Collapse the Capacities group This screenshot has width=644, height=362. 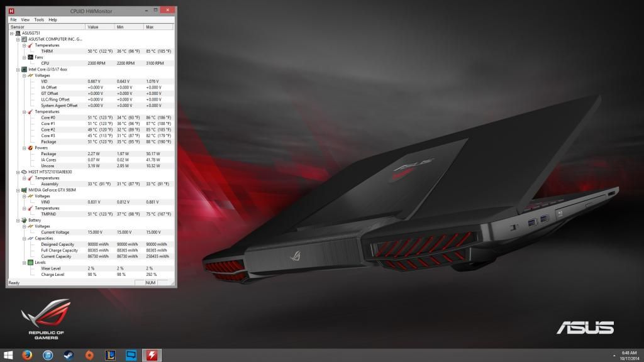[25, 239]
